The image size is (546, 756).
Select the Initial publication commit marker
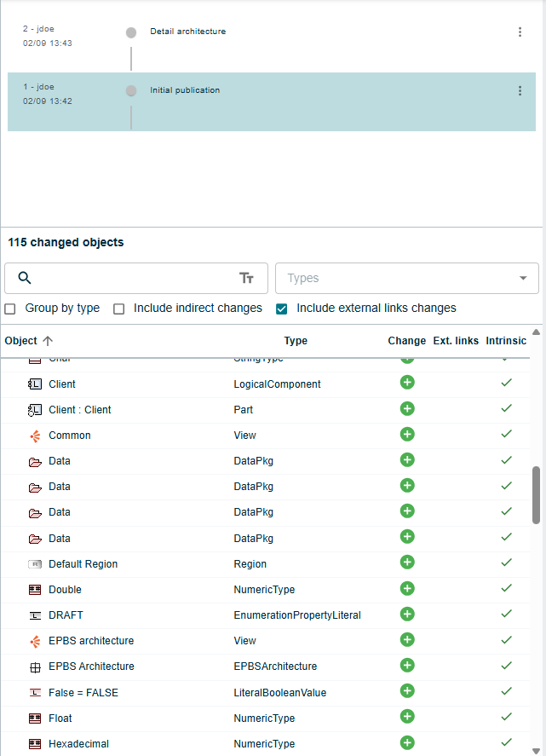pos(131,90)
